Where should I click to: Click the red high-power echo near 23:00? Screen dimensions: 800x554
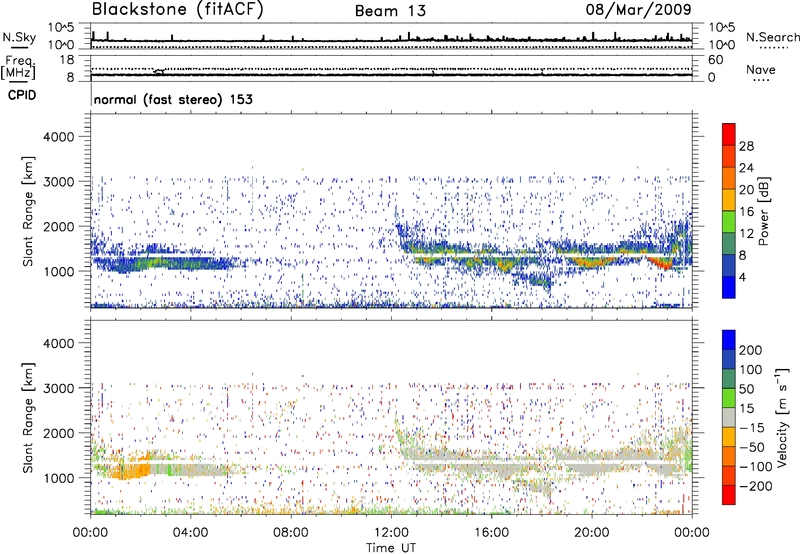662,263
